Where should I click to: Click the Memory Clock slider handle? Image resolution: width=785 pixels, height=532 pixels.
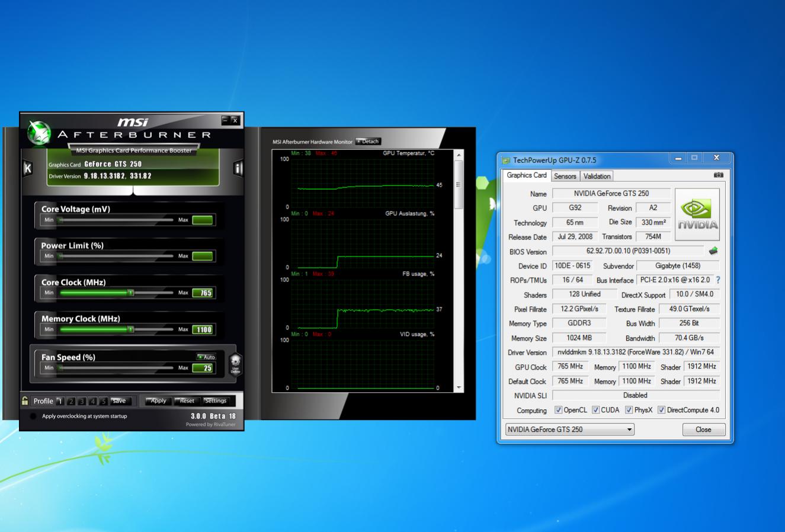tap(131, 329)
